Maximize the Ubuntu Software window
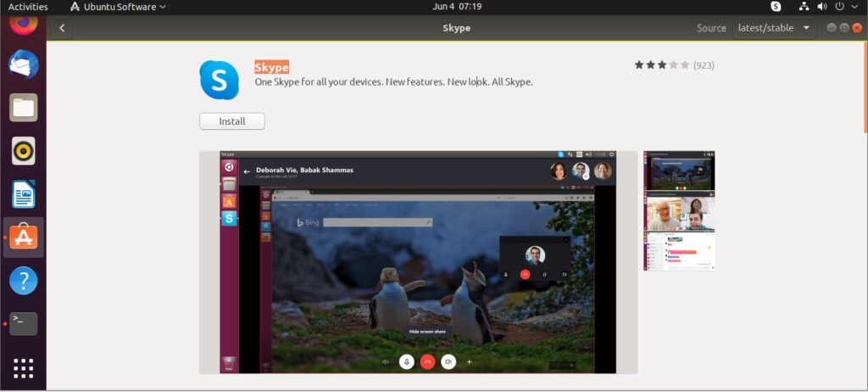868x392 pixels. 844,28
